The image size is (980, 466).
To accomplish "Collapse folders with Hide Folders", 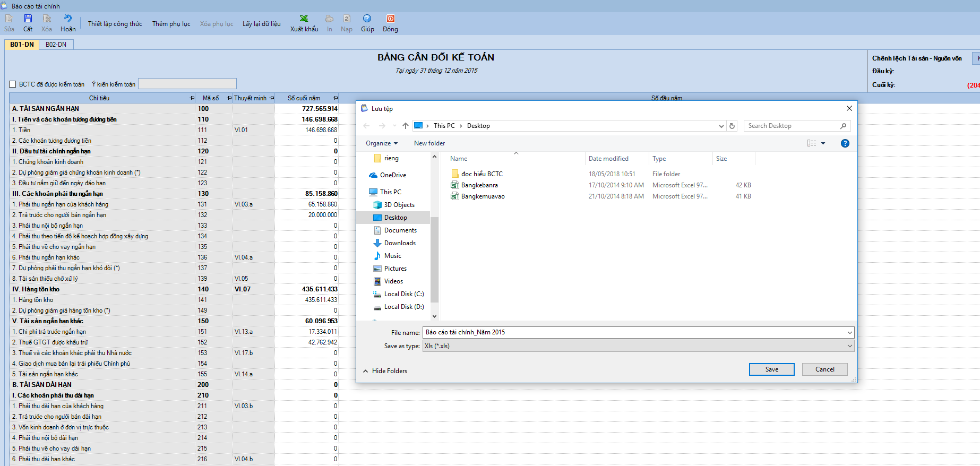I will tap(385, 371).
